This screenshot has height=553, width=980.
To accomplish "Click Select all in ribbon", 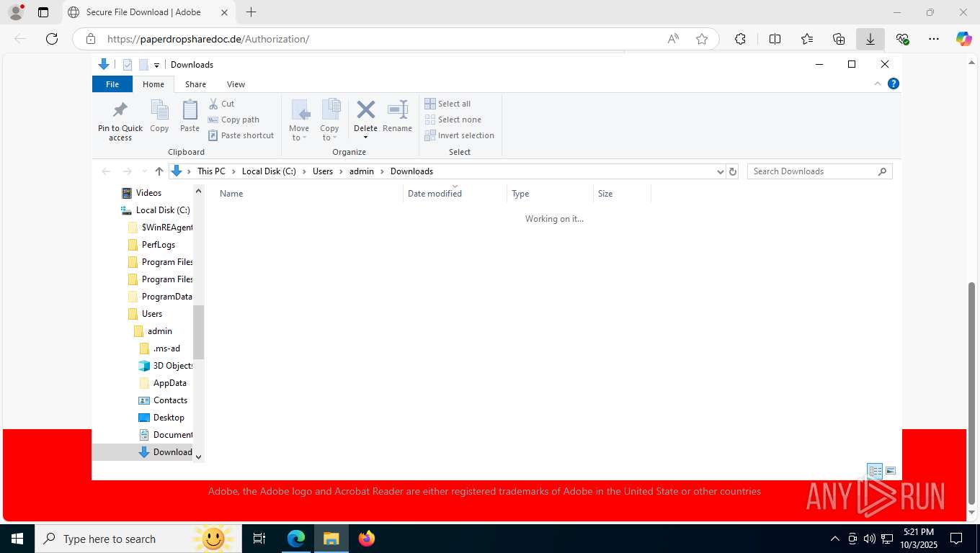I will coord(447,104).
